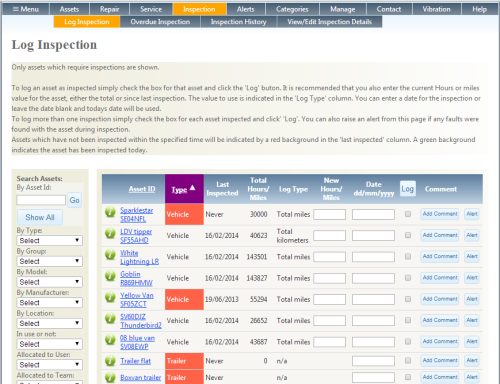The image size is (500, 384).
Task: Open the Help menu
Action: [479, 9]
